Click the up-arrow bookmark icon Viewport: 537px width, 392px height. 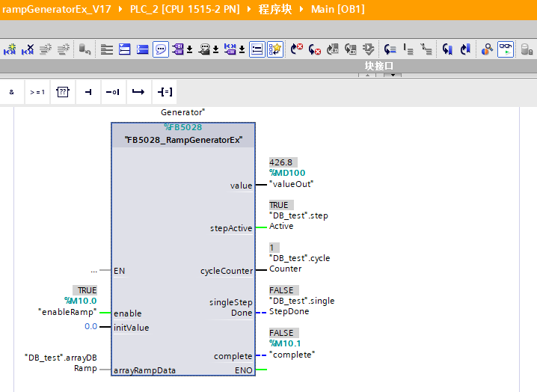[465, 49]
